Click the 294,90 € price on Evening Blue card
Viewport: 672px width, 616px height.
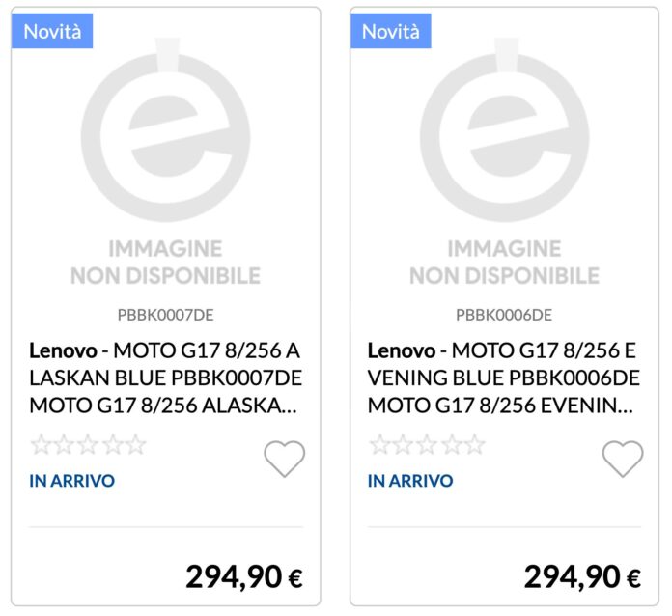tap(582, 577)
